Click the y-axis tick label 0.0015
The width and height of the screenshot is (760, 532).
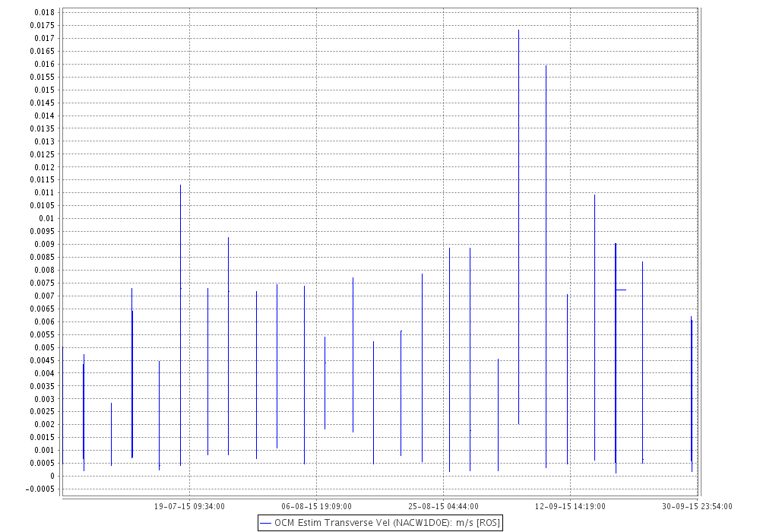coord(43,437)
